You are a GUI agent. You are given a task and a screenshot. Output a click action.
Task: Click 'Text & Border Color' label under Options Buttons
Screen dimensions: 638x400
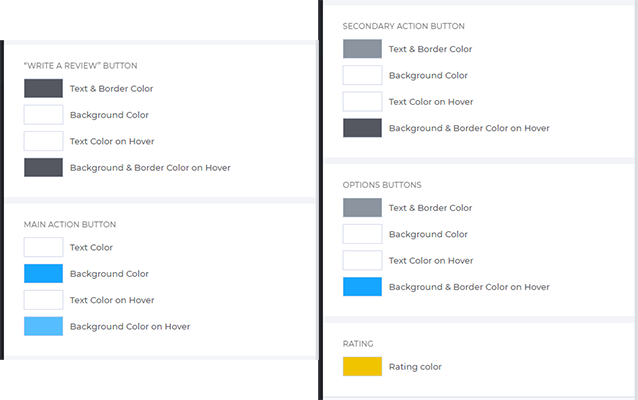(430, 208)
